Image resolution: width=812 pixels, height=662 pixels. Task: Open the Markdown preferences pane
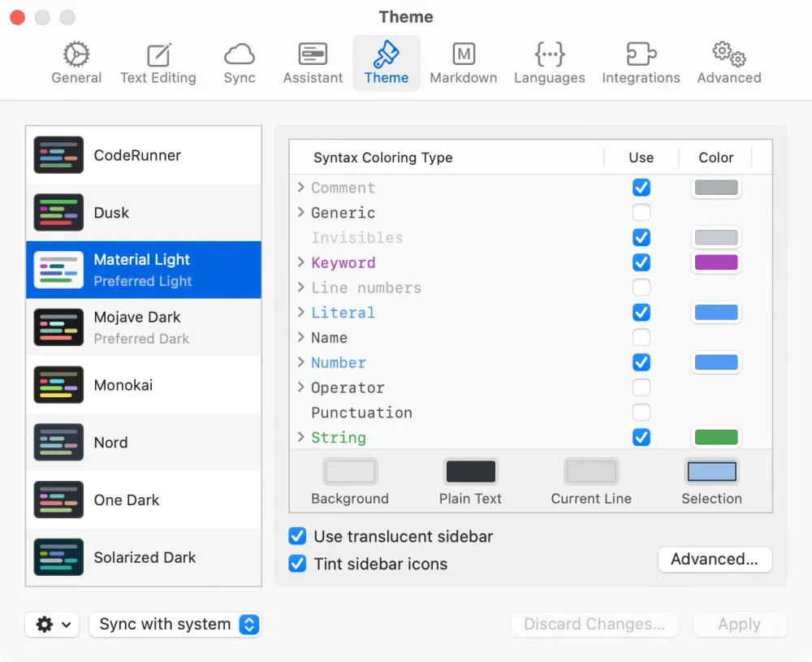coord(464,63)
